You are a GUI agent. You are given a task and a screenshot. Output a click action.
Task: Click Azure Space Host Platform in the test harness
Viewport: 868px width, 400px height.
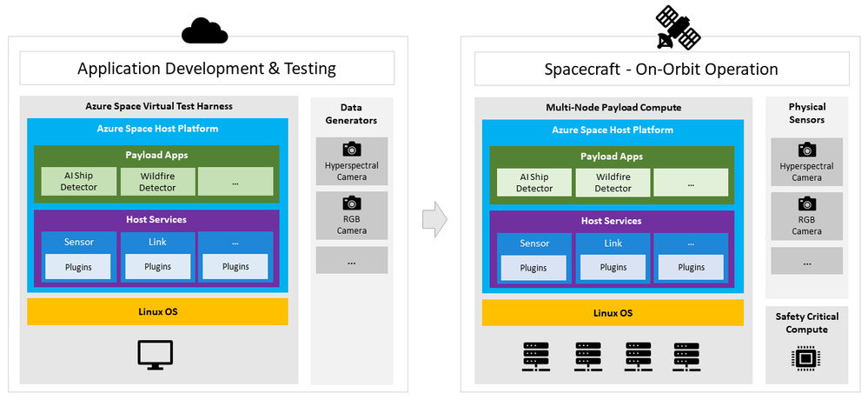click(x=158, y=129)
